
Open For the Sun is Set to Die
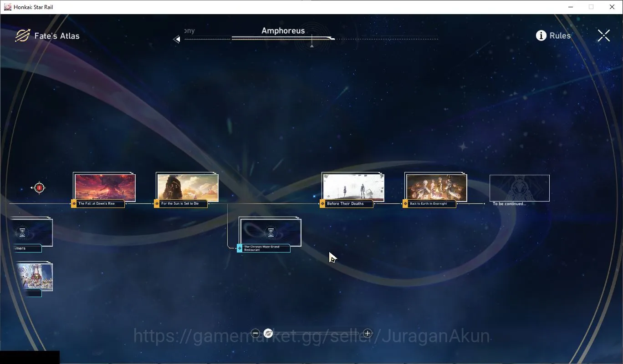click(x=188, y=187)
